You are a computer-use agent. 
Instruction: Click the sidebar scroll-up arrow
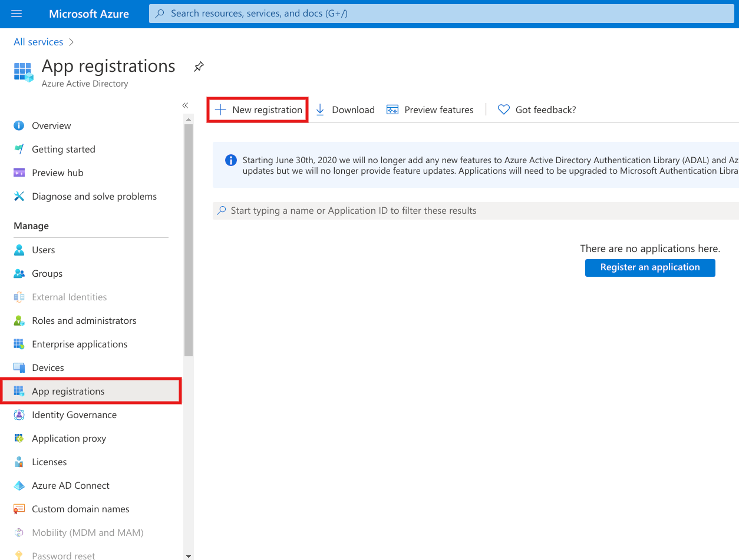click(189, 120)
